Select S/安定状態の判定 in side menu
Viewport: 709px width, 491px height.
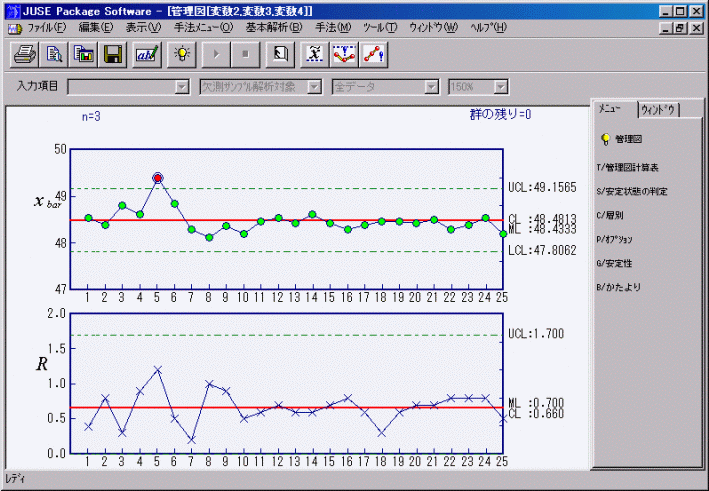[632, 192]
